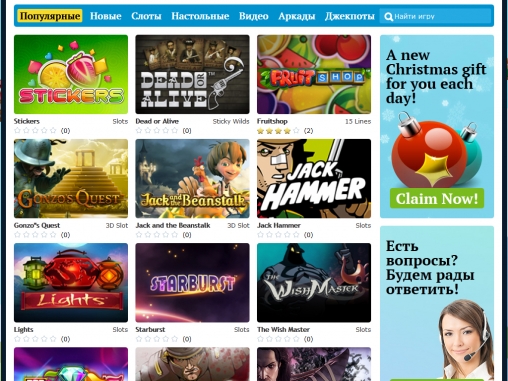The height and width of the screenshot is (381, 508).
Task: Open the Слоты category tab
Action: click(x=146, y=16)
